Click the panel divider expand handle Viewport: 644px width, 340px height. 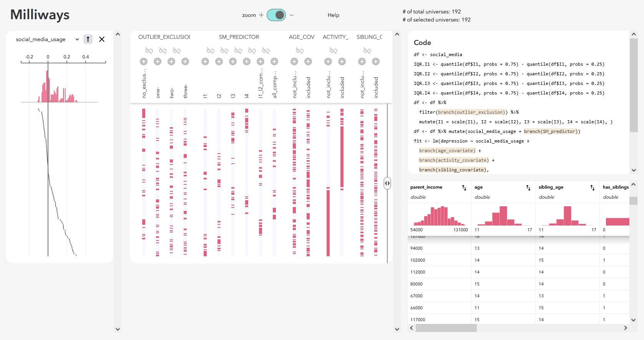click(387, 183)
